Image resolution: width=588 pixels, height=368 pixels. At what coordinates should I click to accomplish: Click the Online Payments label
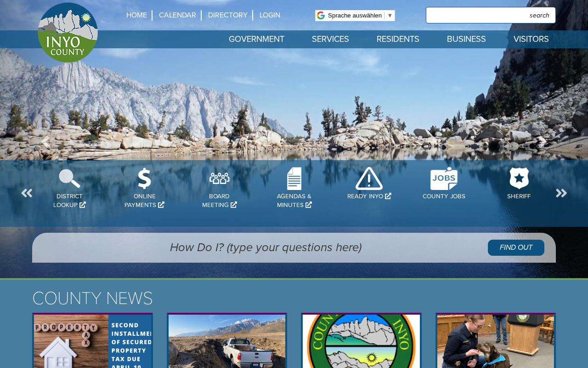click(144, 201)
